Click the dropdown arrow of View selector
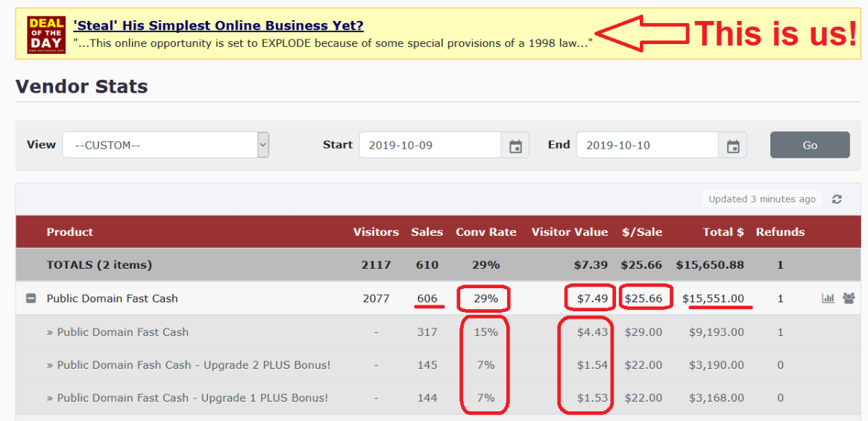This screenshot has width=868, height=421. tap(263, 145)
